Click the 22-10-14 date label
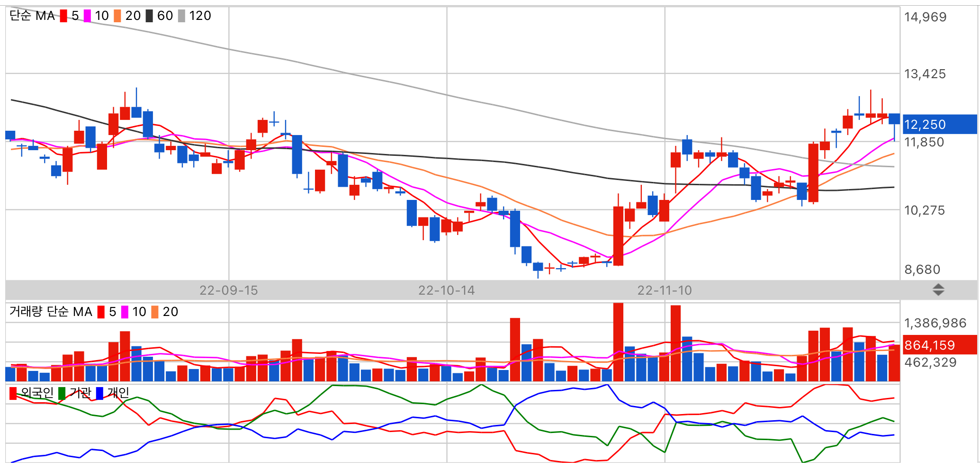The height and width of the screenshot is (469, 980). [447, 290]
